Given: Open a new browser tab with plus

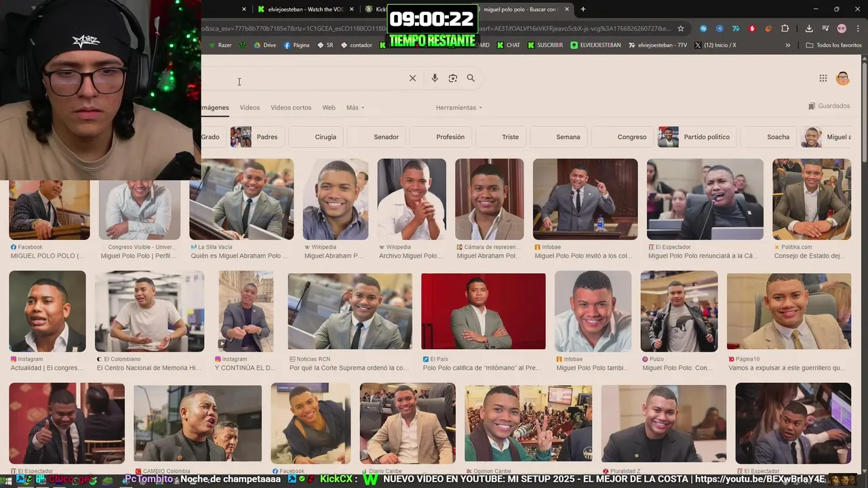Looking at the screenshot, I should click(583, 9).
